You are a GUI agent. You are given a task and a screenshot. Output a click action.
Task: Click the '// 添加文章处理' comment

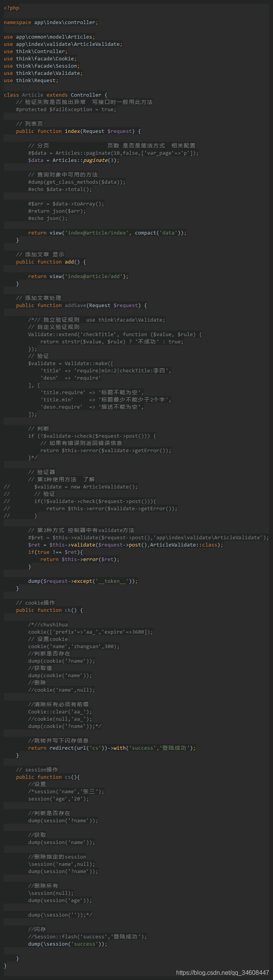(39, 298)
